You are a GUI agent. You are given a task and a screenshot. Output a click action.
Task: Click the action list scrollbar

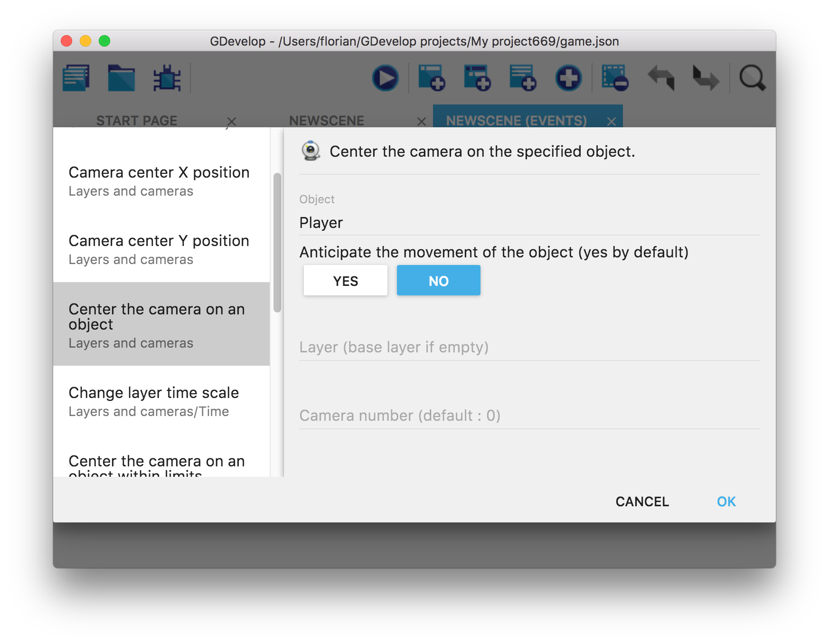click(x=277, y=243)
